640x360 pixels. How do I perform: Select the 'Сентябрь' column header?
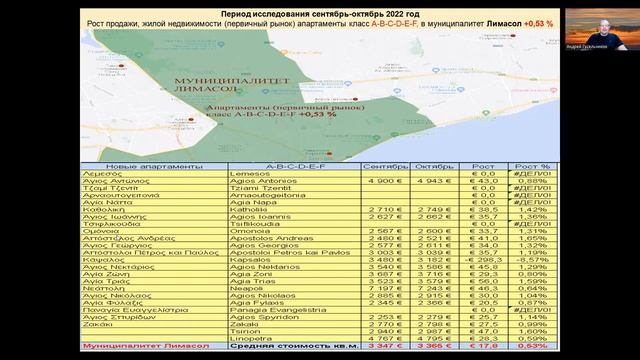point(385,167)
